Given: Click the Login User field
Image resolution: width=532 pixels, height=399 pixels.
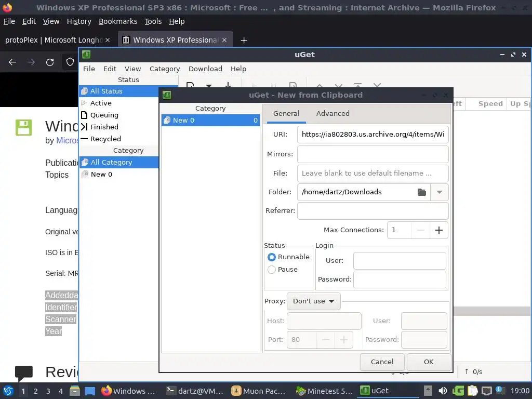Looking at the screenshot, I should [x=400, y=261].
